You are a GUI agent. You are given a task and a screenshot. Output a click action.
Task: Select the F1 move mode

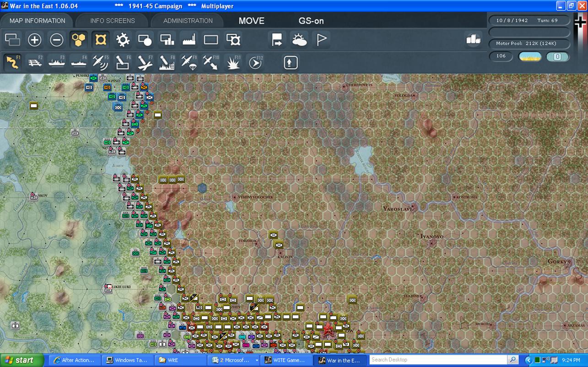click(x=13, y=62)
